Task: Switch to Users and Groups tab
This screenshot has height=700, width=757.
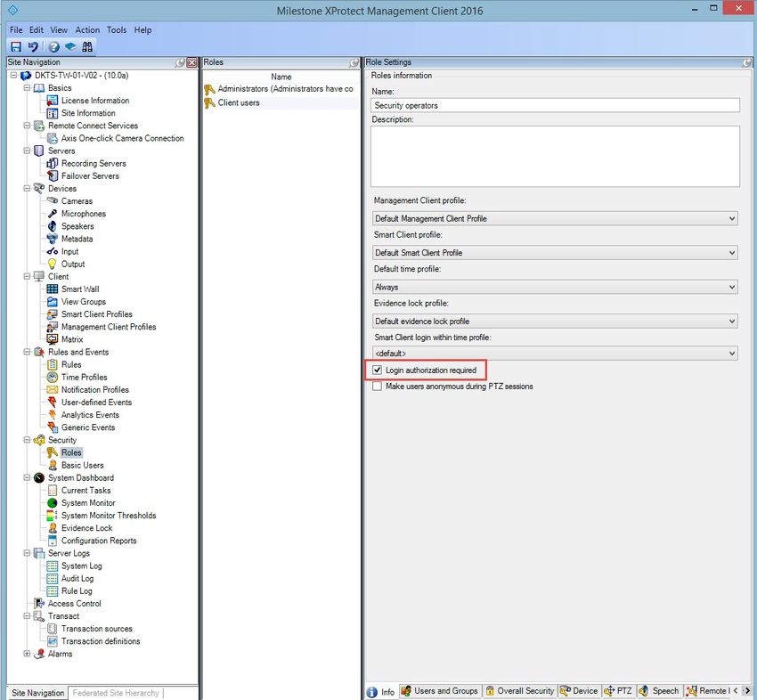Action: click(x=439, y=691)
